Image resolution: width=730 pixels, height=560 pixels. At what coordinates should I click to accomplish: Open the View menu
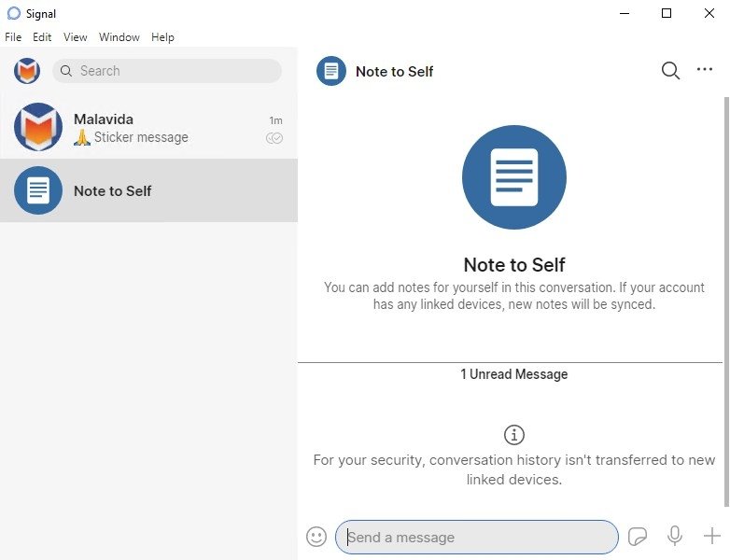tap(75, 36)
